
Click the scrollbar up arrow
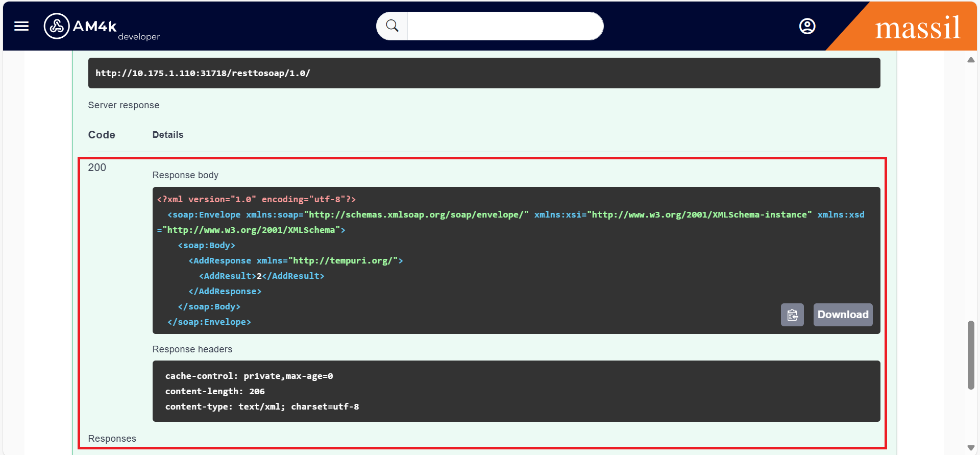pyautogui.click(x=971, y=60)
